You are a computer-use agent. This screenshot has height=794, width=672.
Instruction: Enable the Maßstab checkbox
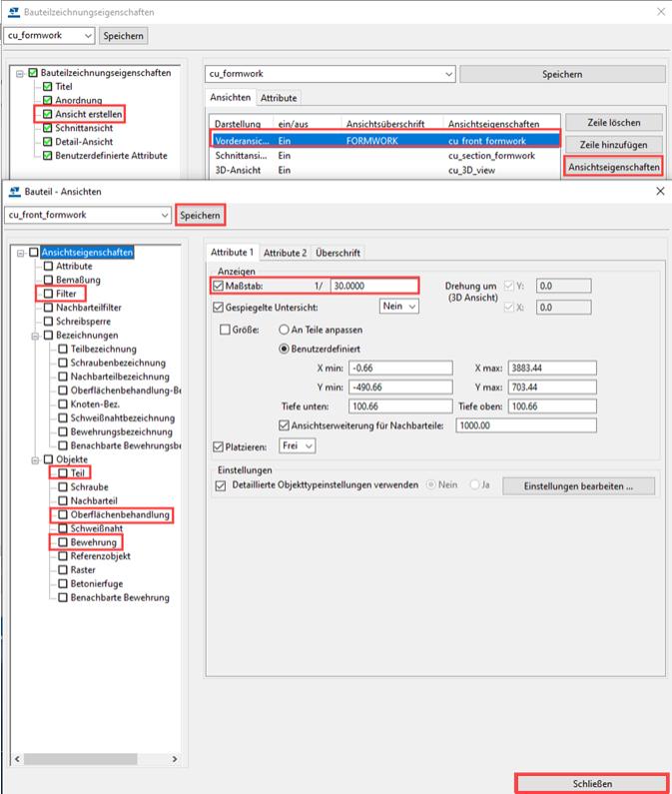click(x=220, y=286)
